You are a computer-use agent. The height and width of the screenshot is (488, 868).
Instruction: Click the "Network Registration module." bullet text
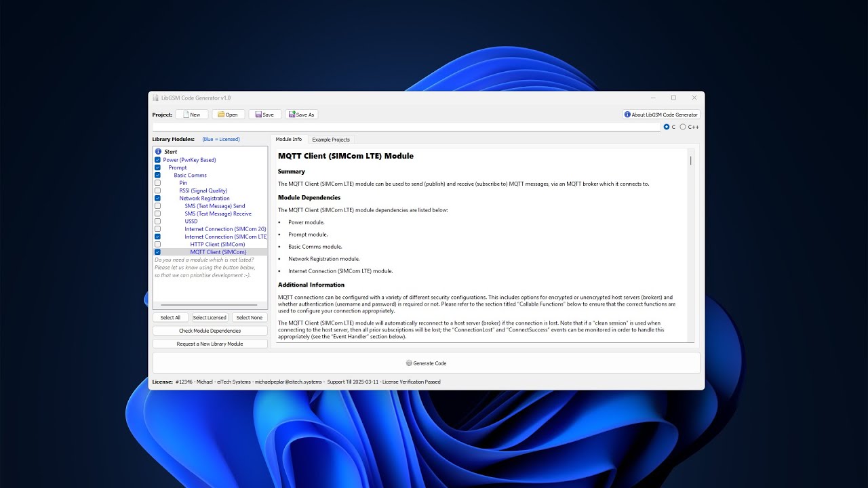coord(324,259)
